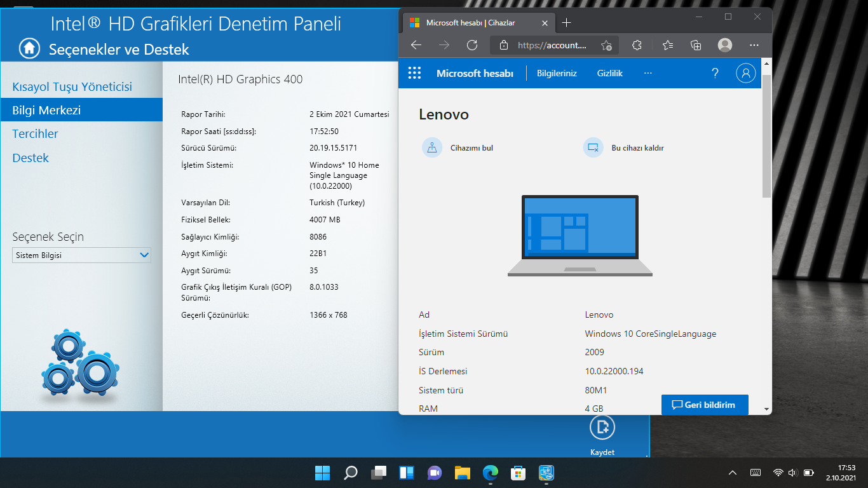Expand the more options ellipsis in Microsoft header
Image resolution: width=868 pixels, height=488 pixels.
pos(648,73)
